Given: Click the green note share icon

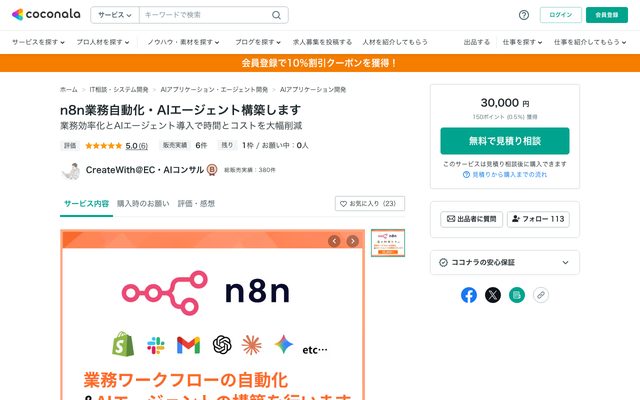Looking at the screenshot, I should coord(517,295).
